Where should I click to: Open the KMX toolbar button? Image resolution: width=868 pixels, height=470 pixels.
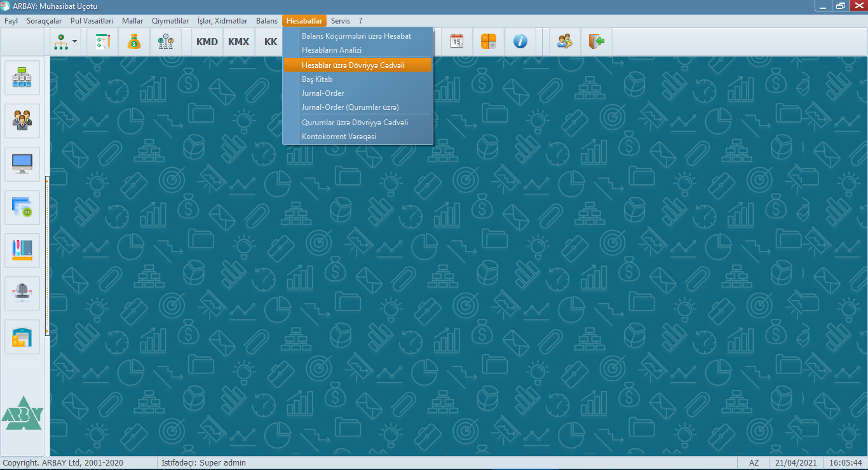click(x=239, y=42)
